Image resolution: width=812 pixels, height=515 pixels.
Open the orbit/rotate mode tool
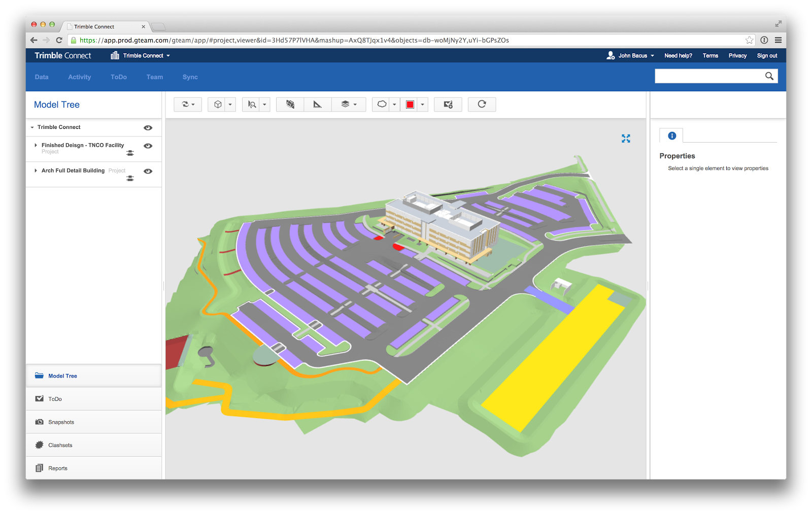point(188,105)
